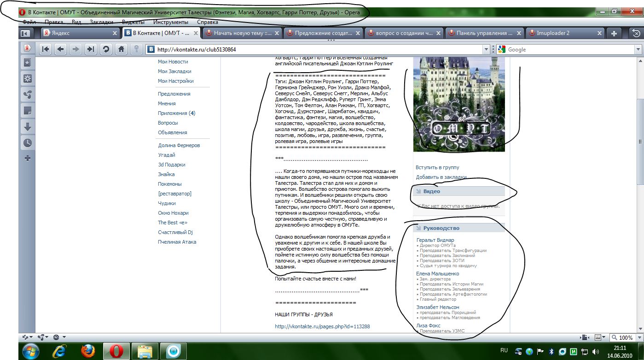The height and width of the screenshot is (360, 644).
Task: Click into the Google search field
Action: 569,49
